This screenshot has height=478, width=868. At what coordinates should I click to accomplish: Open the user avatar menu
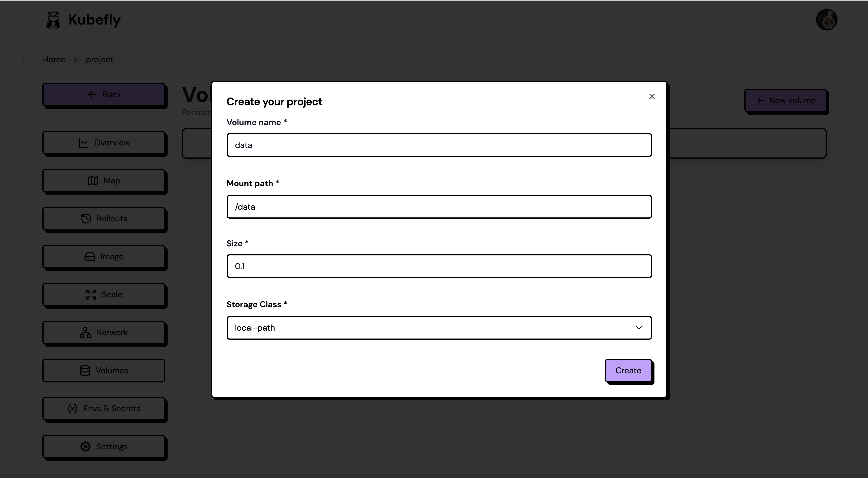(x=826, y=20)
